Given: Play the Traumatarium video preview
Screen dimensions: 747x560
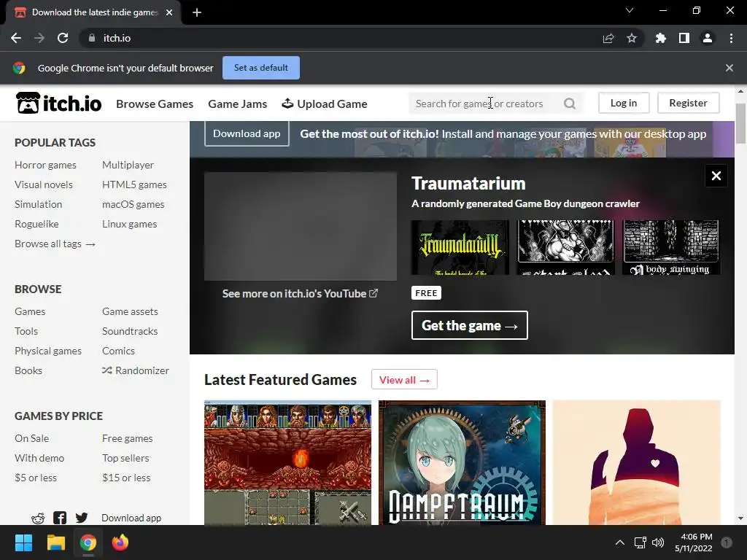Looking at the screenshot, I should pyautogui.click(x=300, y=226).
